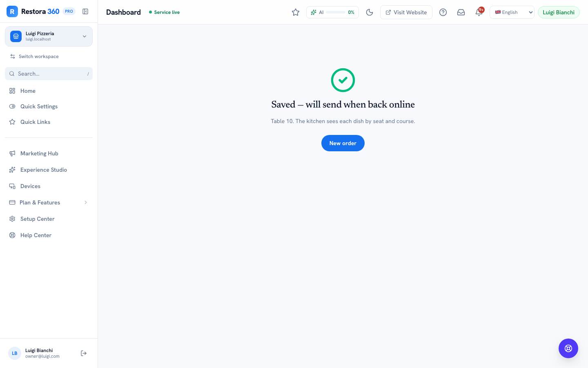Click the owner@luigi.com email text
588x368 pixels.
coord(42,356)
